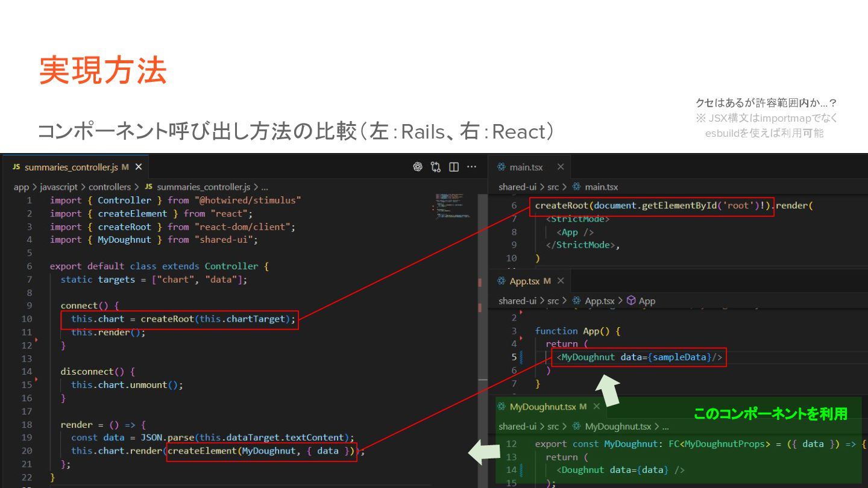Click 'this.chart.unmount();' code line
This screenshot has height=488, width=868.
[127, 384]
